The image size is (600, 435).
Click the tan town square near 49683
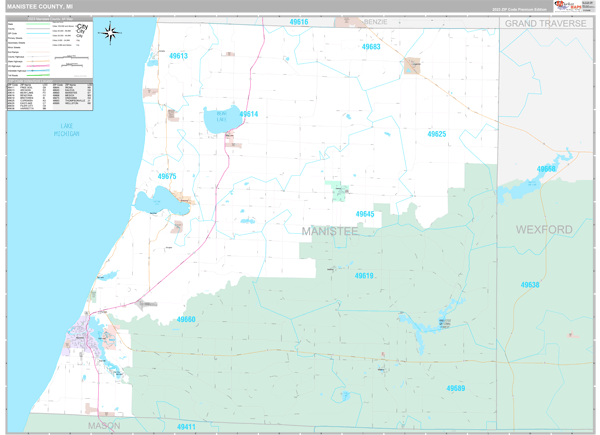(411, 66)
